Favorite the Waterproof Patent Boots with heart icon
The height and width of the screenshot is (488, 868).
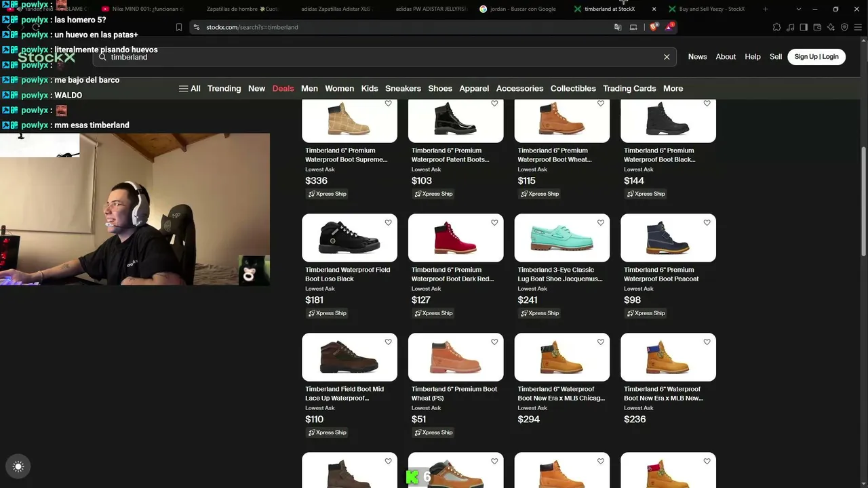[x=494, y=104]
